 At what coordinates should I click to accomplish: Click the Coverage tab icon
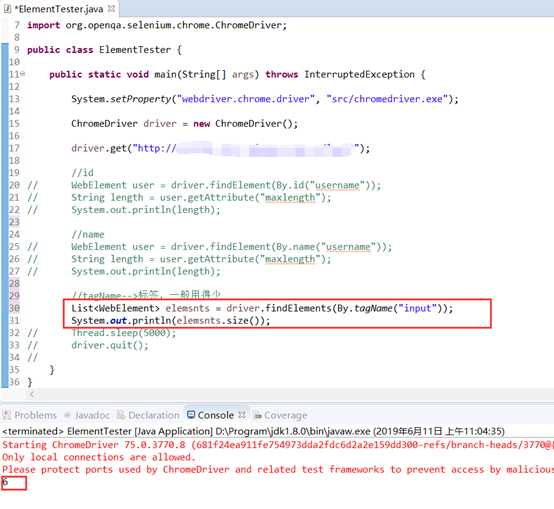click(258, 416)
